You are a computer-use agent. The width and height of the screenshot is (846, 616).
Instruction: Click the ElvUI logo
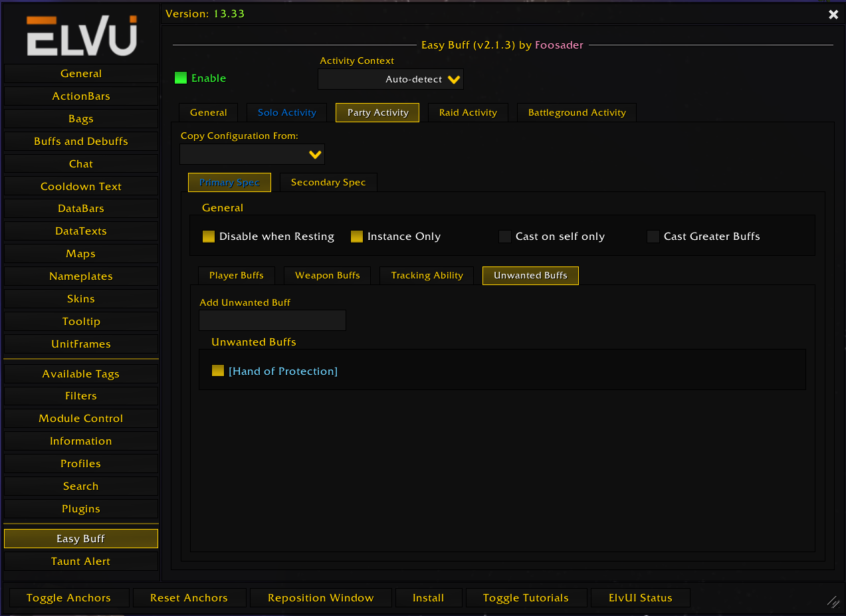pos(81,35)
